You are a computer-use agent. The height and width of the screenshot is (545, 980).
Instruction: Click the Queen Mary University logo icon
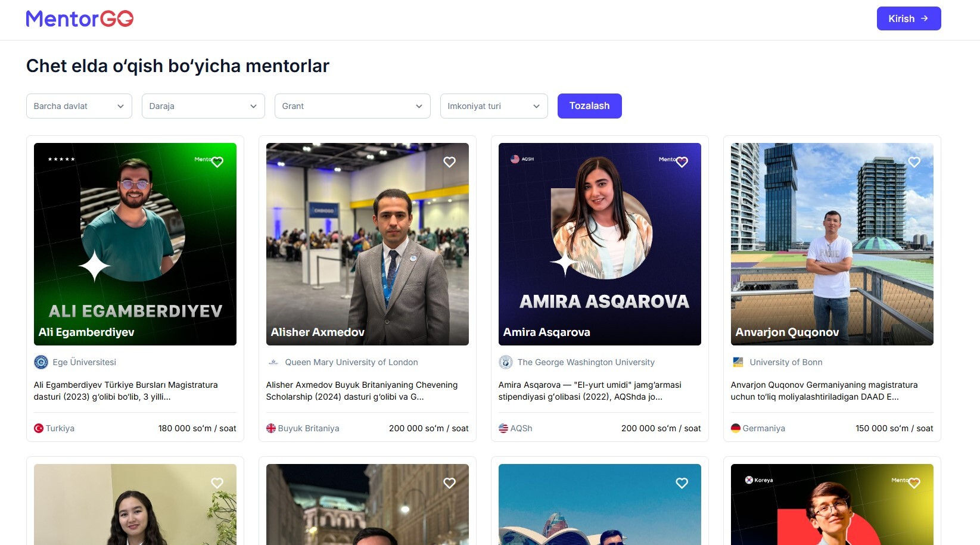pyautogui.click(x=273, y=362)
